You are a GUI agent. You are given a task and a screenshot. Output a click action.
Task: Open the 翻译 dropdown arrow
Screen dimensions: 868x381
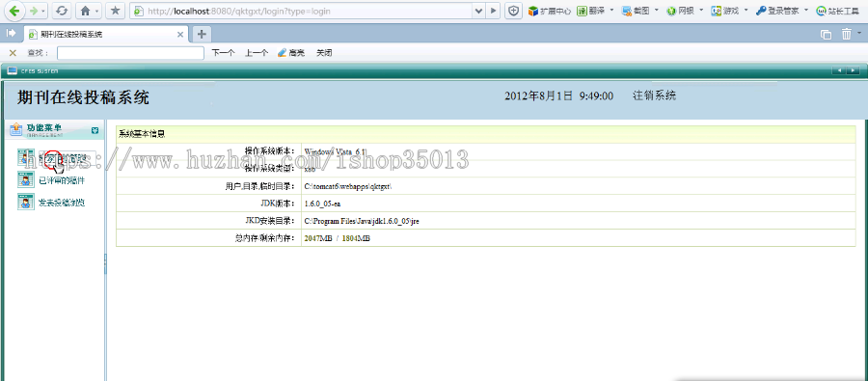[x=611, y=10]
